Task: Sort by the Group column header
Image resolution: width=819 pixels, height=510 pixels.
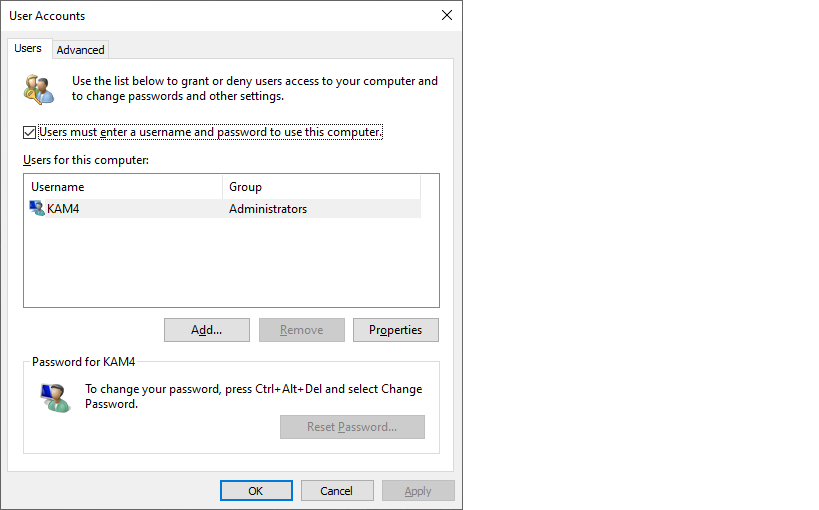Action: click(x=320, y=187)
